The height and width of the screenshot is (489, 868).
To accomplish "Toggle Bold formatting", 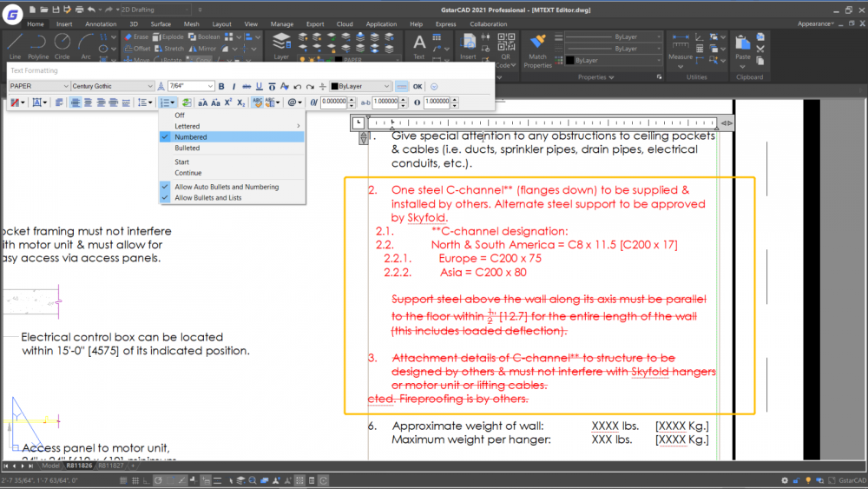I will pyautogui.click(x=221, y=86).
